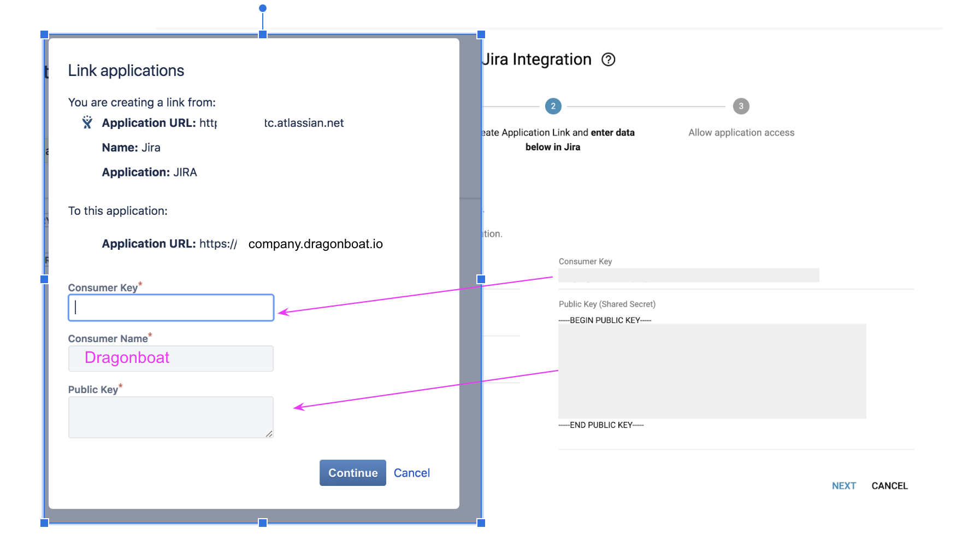The height and width of the screenshot is (540, 980).
Task: Click the Jira logo icon beside Application URL
Action: coord(87,122)
